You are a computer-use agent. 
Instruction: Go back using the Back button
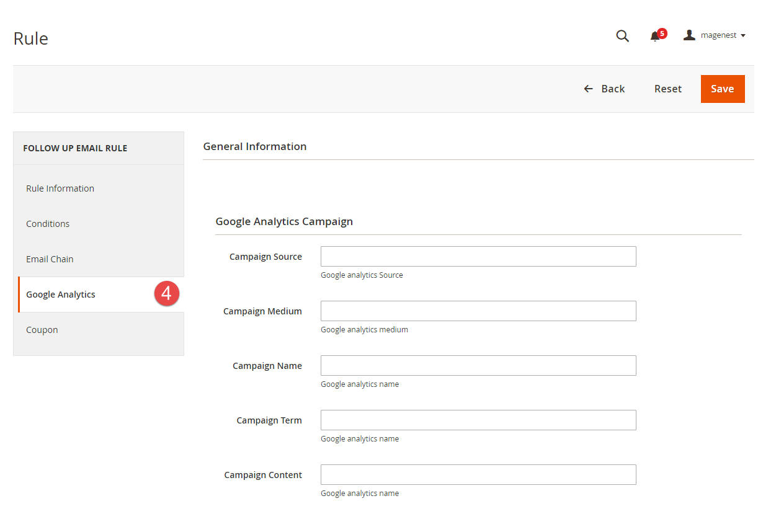[x=604, y=89]
